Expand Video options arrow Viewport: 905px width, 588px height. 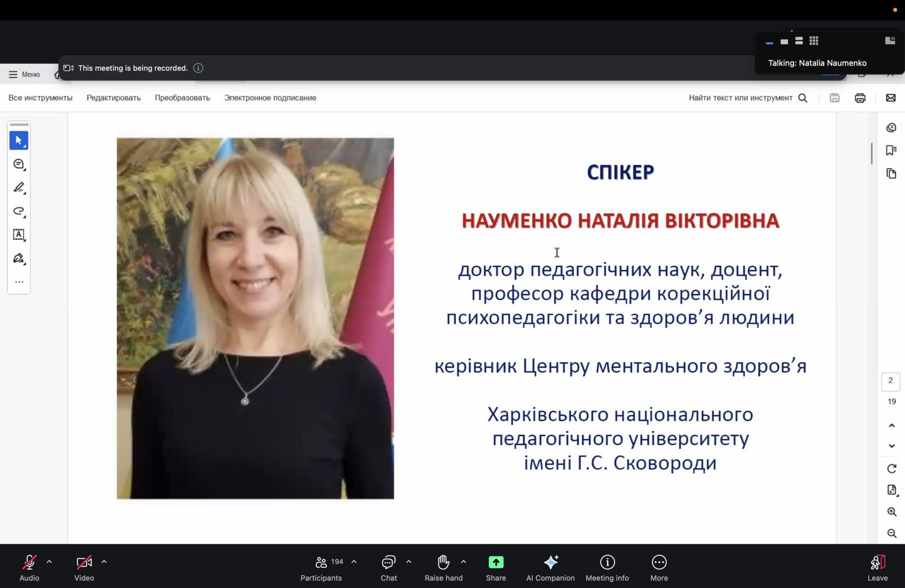point(104,562)
